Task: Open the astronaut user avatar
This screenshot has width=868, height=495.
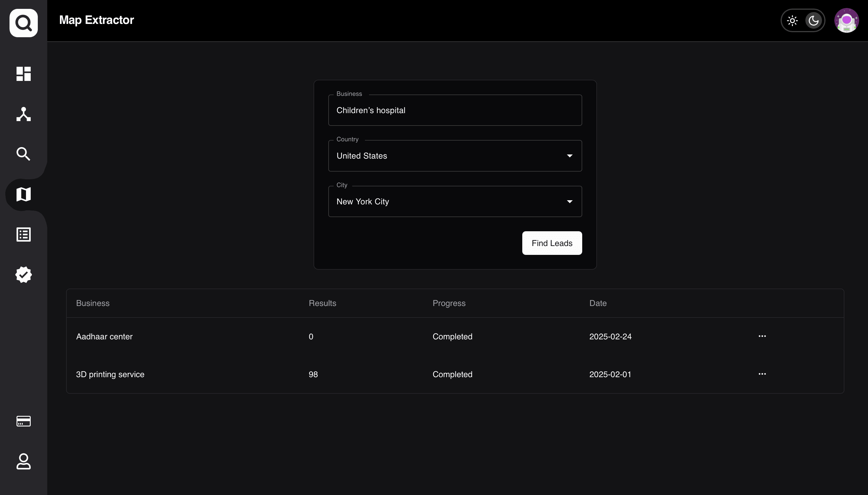Action: 846,21
